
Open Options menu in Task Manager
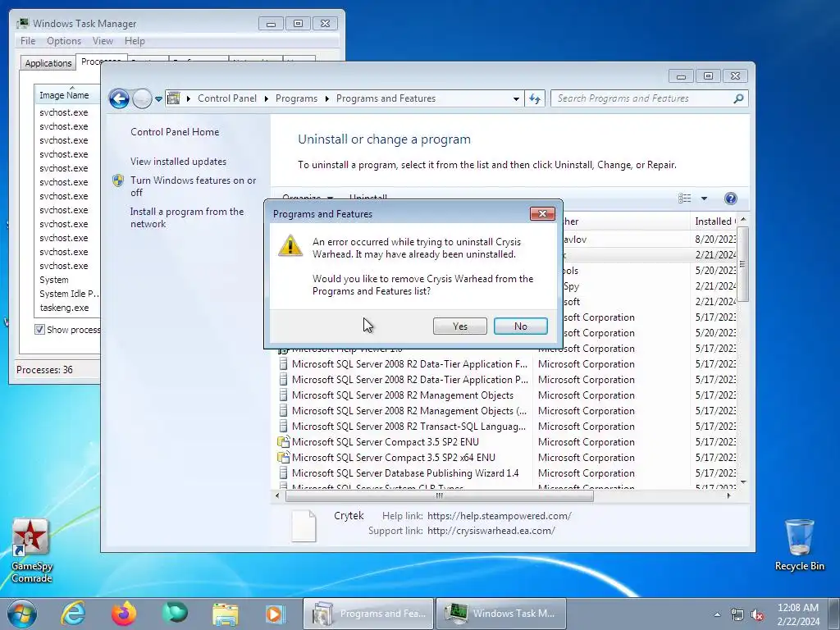64,41
